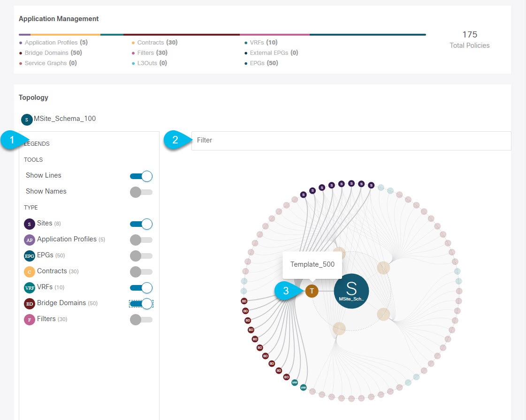Select the topmost BD node on the ring
Image resolution: width=526 pixels, height=420 pixels.
[x=244, y=301]
